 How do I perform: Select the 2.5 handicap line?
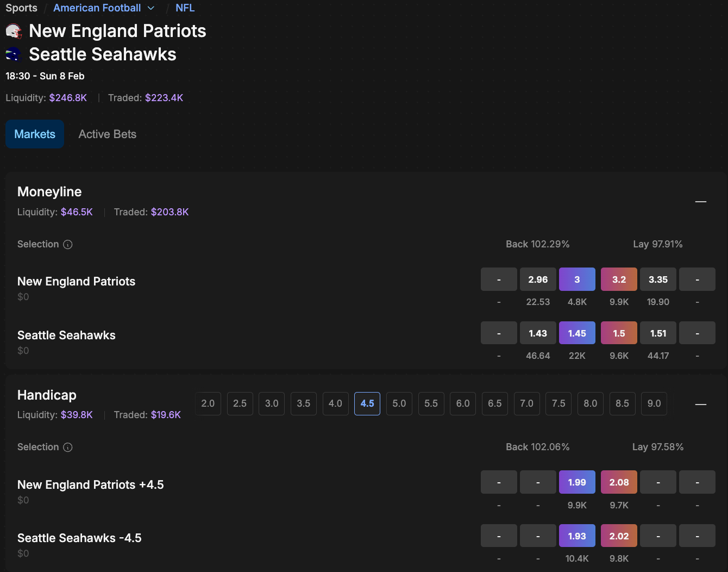[240, 403]
